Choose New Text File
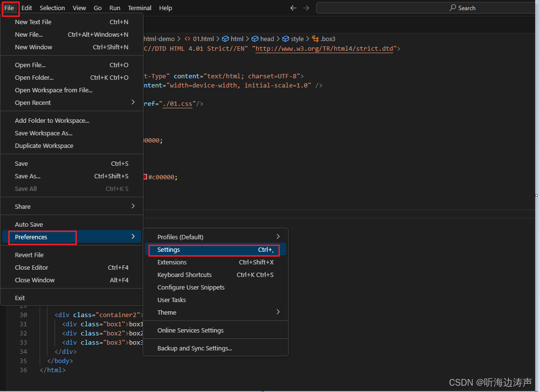 pos(72,22)
